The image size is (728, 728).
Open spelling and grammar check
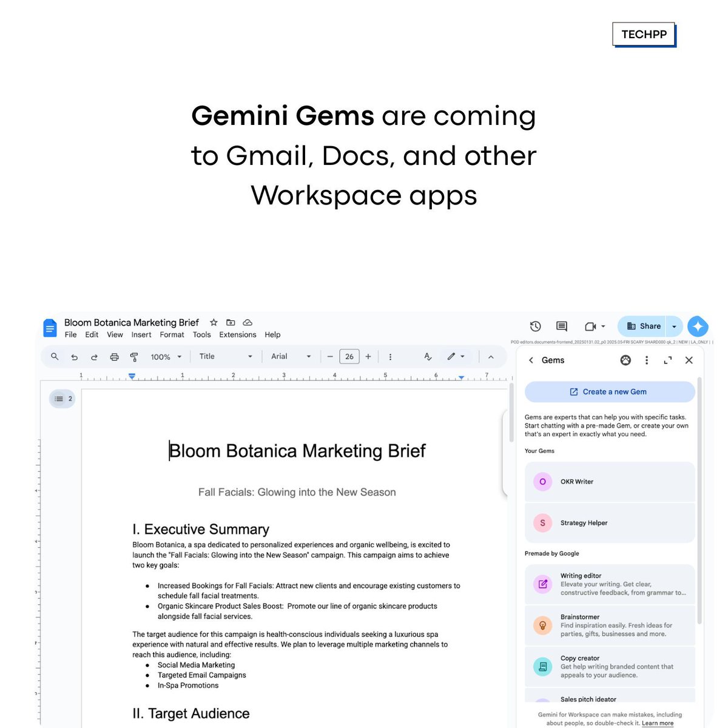coord(428,357)
